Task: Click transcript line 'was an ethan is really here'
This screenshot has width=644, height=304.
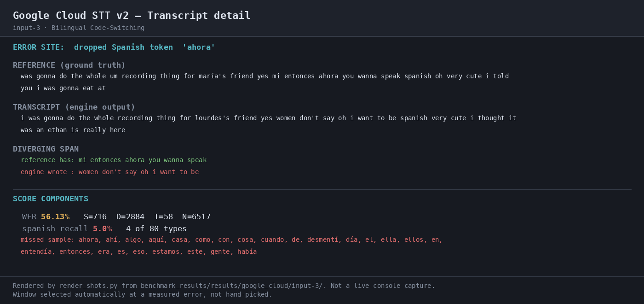Action: click(x=73, y=130)
